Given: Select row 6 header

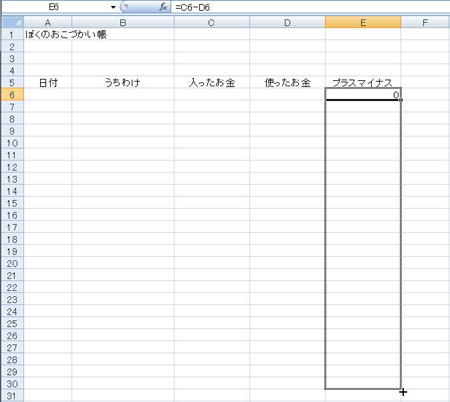Looking at the screenshot, I should (13, 94).
